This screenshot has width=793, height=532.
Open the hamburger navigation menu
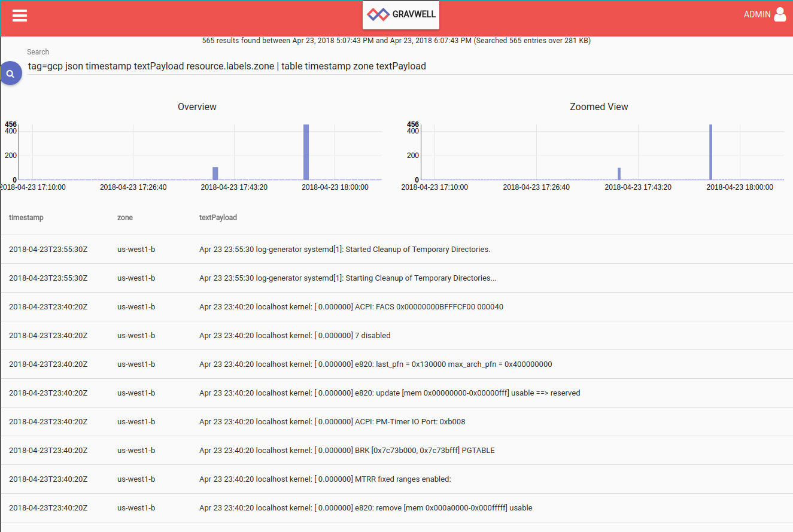point(19,16)
